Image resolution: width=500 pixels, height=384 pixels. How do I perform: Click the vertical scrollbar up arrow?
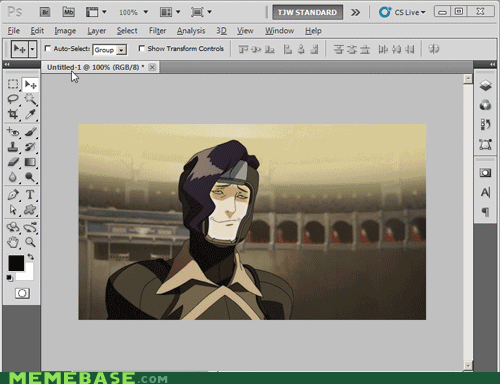pos(468,79)
